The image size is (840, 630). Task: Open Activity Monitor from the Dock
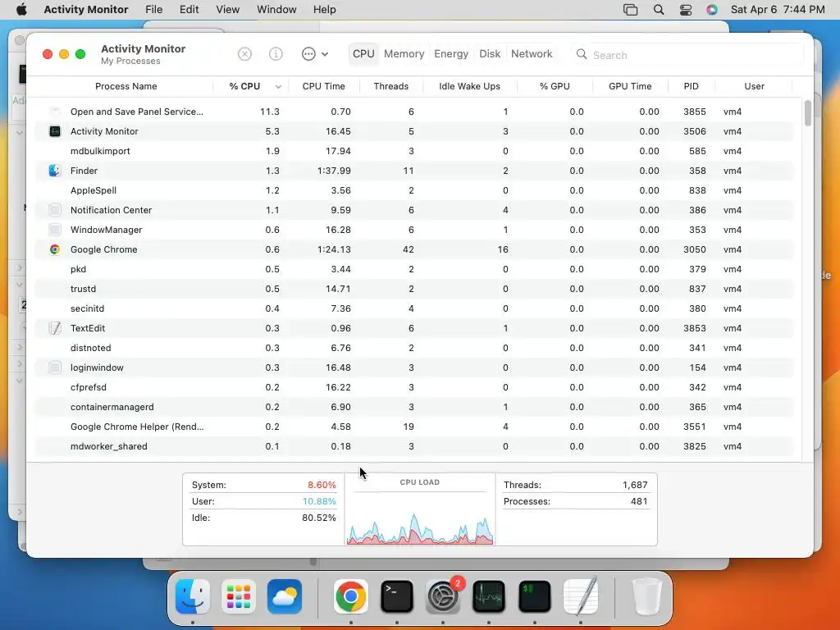[489, 596]
